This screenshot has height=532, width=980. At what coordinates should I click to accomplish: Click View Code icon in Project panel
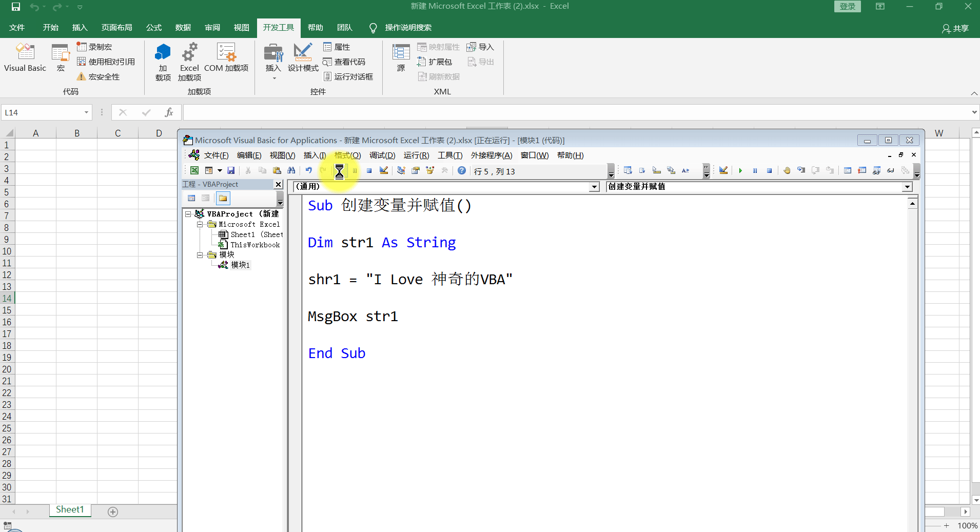point(191,198)
